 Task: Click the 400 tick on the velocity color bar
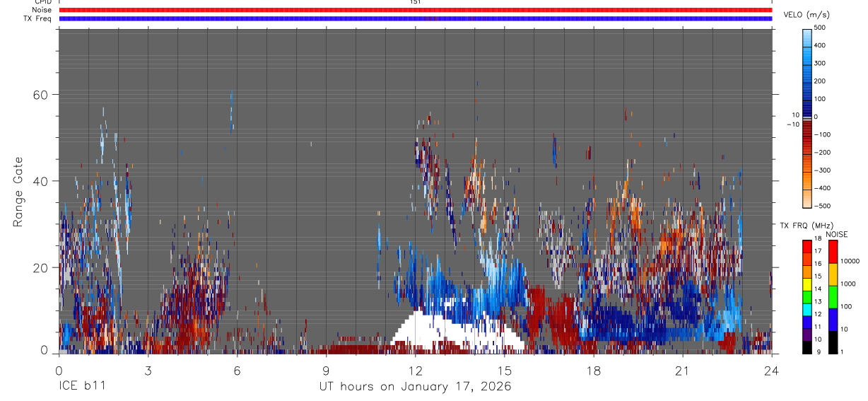point(820,45)
